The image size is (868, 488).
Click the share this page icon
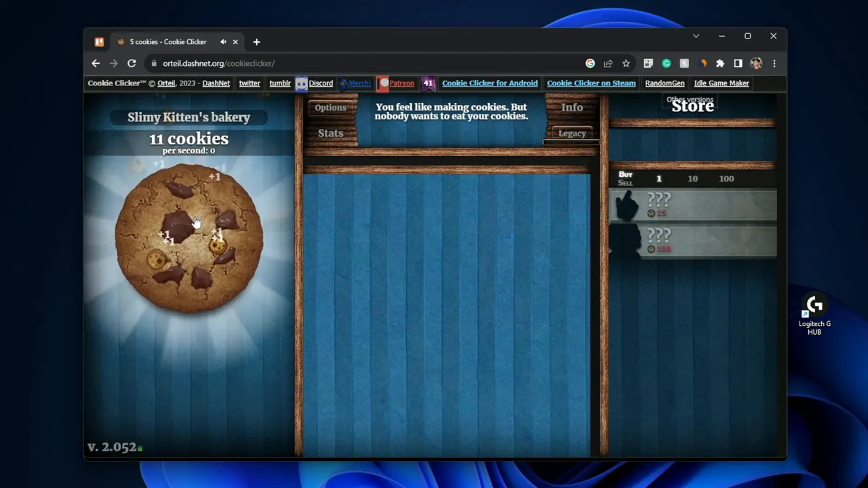point(608,64)
